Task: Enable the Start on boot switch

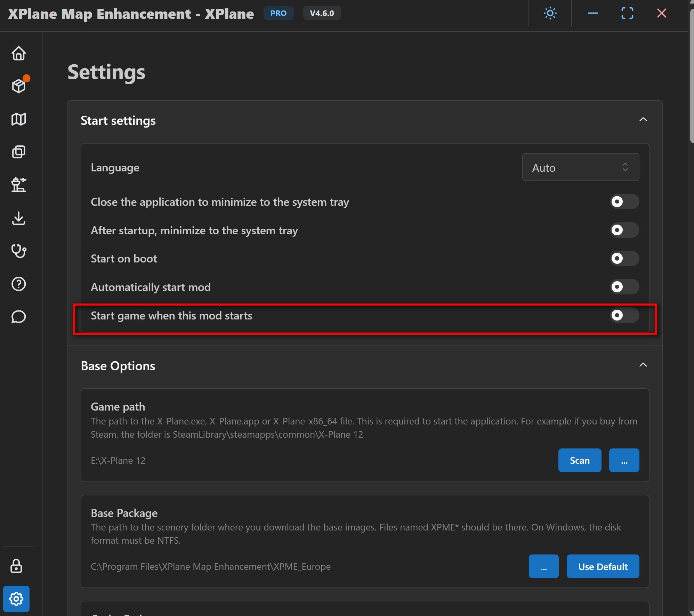Action: pyautogui.click(x=624, y=259)
